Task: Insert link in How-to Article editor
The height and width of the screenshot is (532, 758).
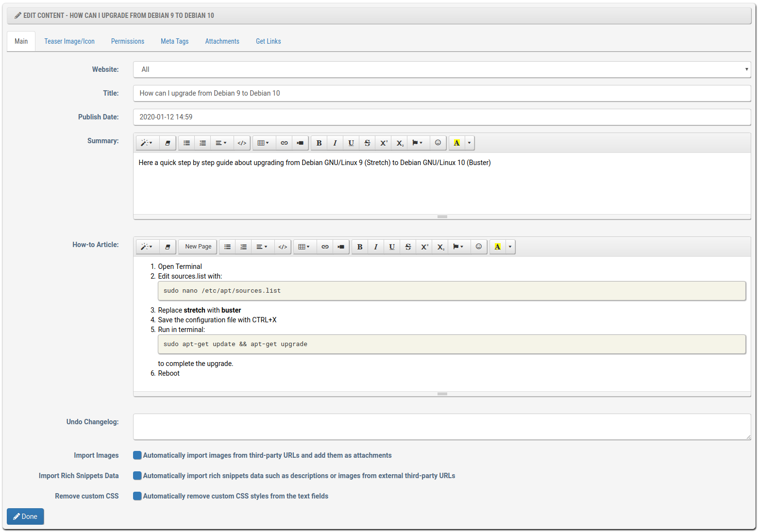Action: click(325, 247)
